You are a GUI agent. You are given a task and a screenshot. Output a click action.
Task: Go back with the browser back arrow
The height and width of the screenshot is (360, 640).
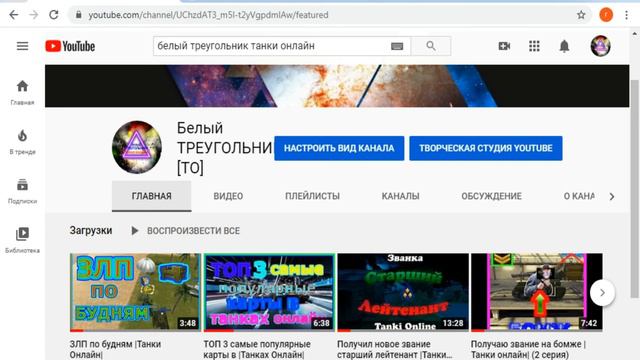coord(14,15)
